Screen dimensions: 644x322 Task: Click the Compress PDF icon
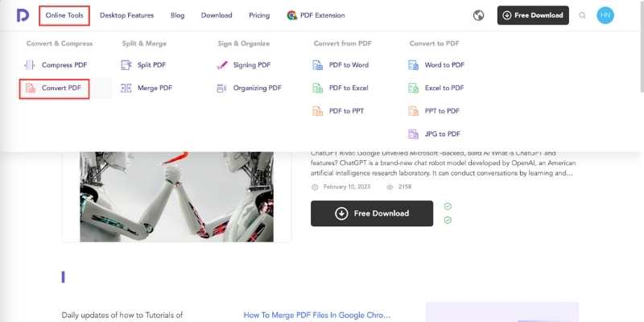point(30,65)
